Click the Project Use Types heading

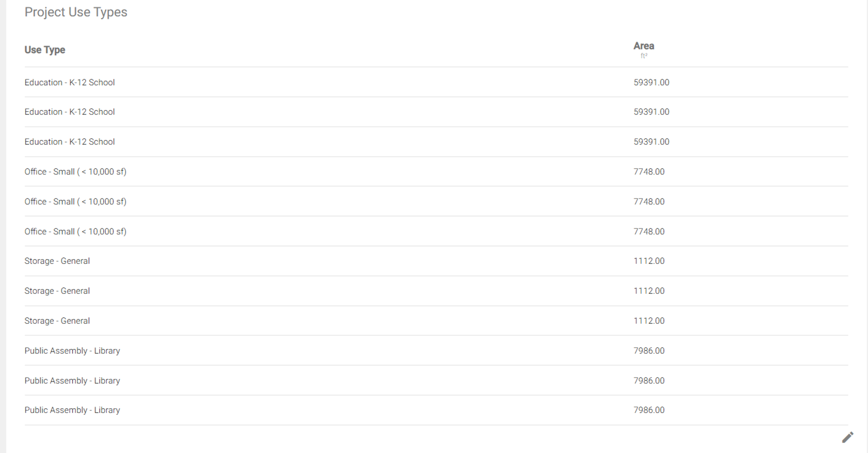point(76,12)
